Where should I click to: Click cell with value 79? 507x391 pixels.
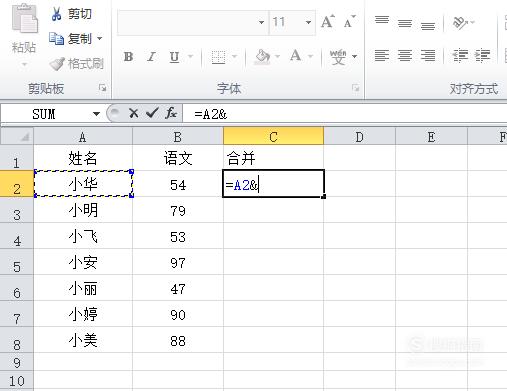click(178, 210)
